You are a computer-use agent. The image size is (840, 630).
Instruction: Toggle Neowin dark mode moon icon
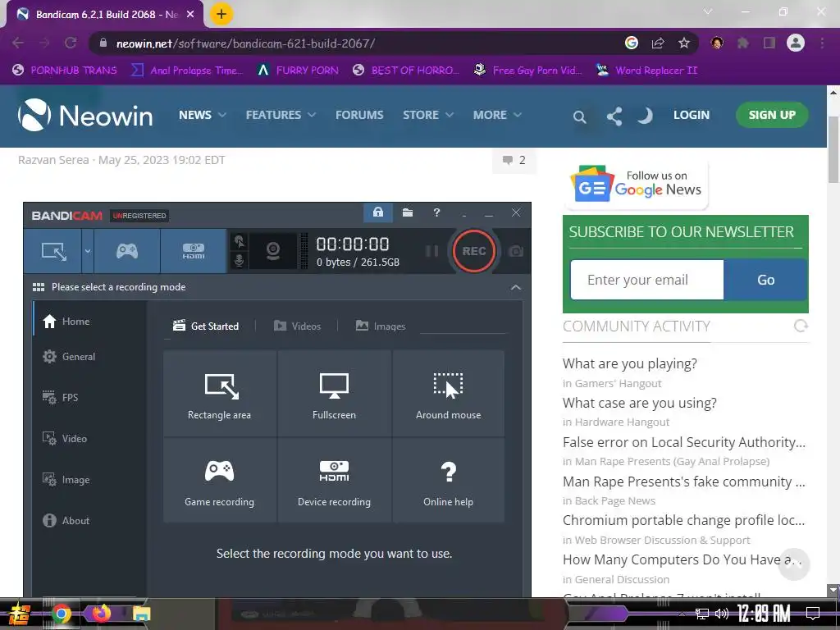tap(645, 115)
